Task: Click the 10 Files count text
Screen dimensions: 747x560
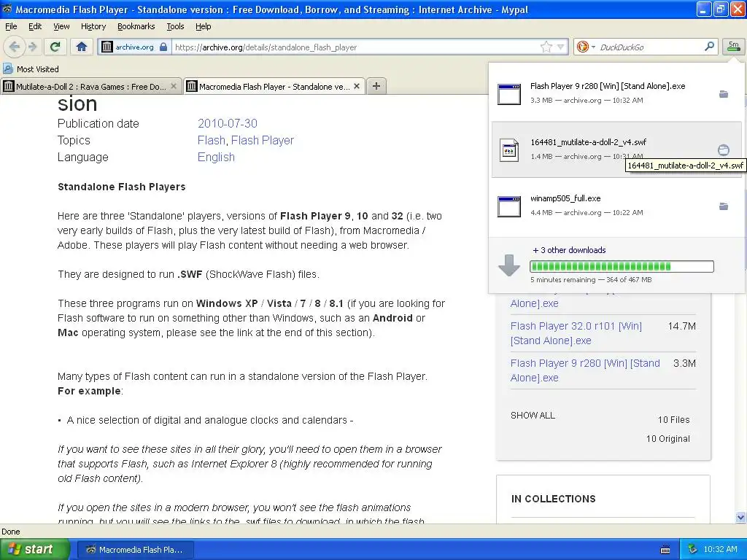Action: [x=673, y=419]
